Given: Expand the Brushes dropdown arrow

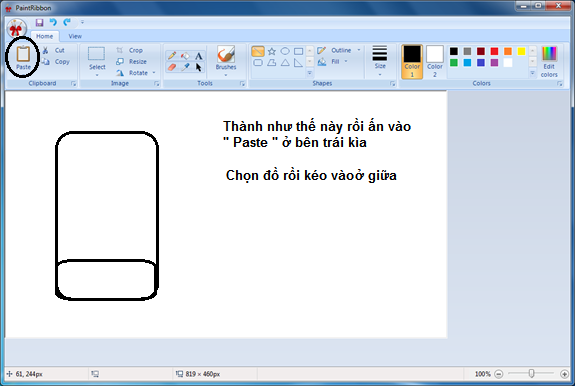Looking at the screenshot, I should point(226,75).
